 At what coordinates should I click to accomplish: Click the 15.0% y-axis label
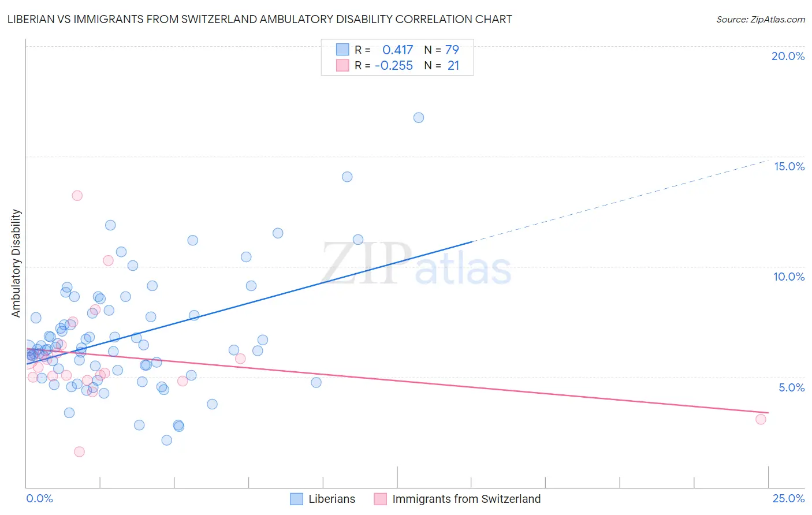(x=789, y=166)
